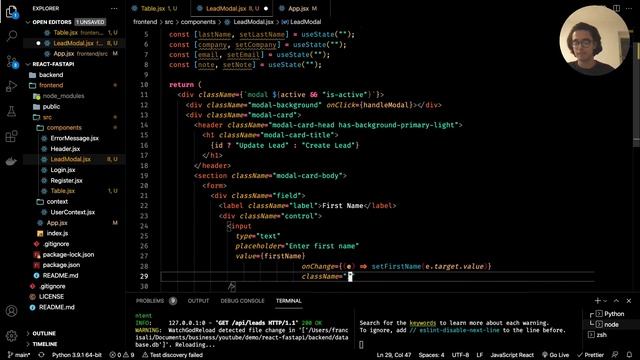640x360 pixels.
Task: Click the main branch indicator in status bar
Action: [19, 355]
